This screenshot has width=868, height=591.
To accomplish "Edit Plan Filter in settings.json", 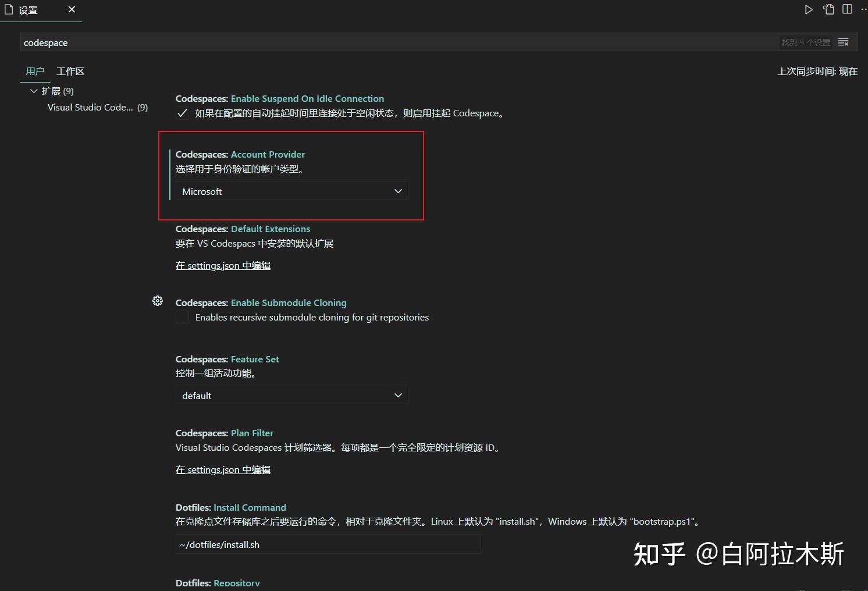I will pyautogui.click(x=223, y=469).
